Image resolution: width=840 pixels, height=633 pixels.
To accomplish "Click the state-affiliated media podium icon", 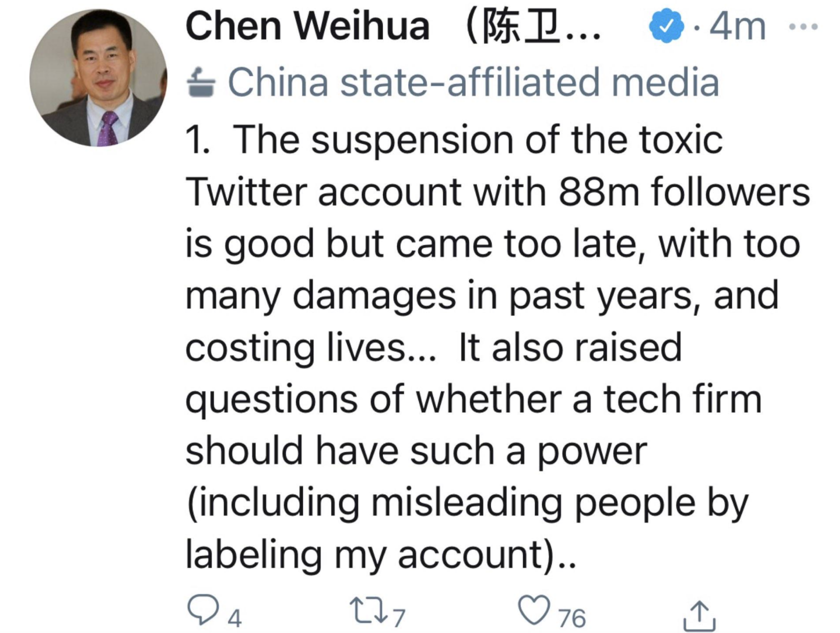I will [x=201, y=82].
